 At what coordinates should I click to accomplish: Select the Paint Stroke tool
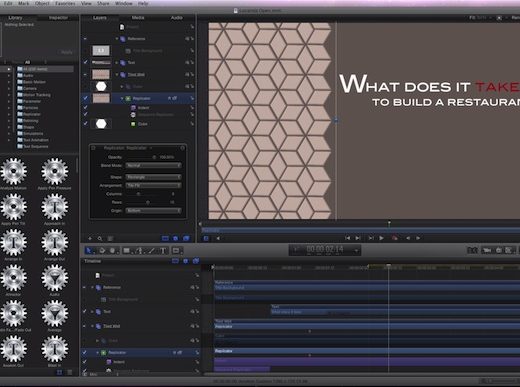click(x=152, y=251)
